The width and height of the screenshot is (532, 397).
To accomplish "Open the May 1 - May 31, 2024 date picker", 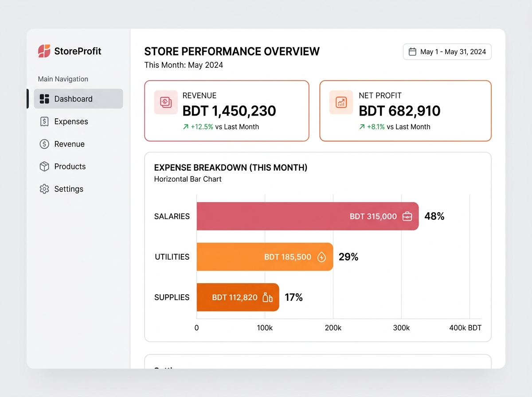I will 447,52.
